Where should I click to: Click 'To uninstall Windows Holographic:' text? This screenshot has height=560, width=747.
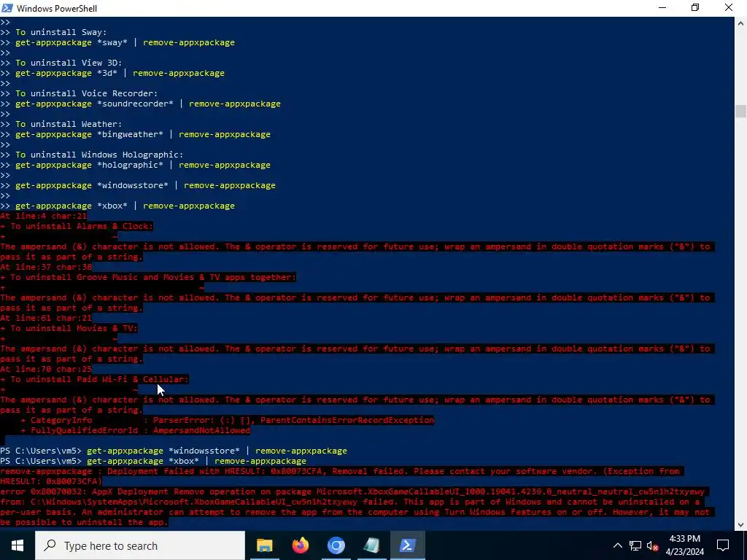point(99,155)
